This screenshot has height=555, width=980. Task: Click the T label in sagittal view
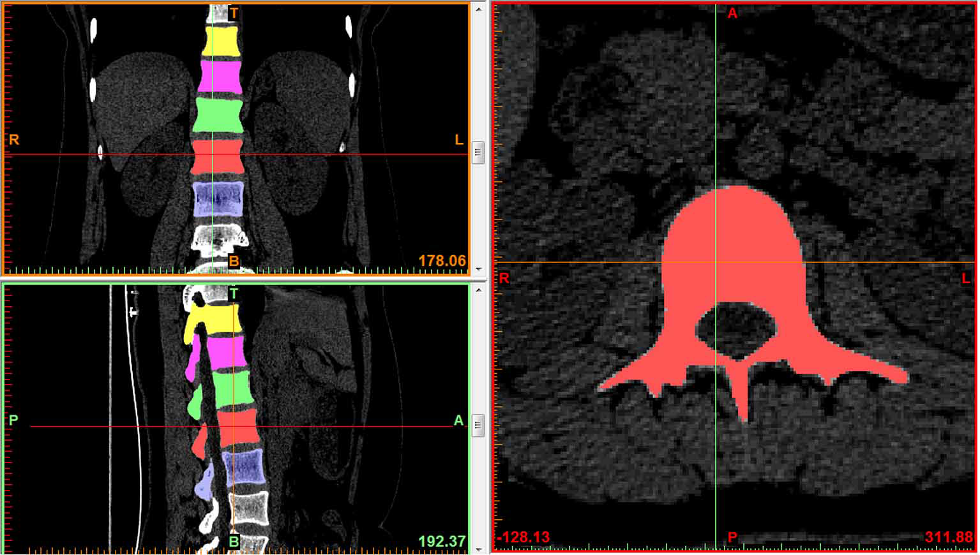pos(234,293)
